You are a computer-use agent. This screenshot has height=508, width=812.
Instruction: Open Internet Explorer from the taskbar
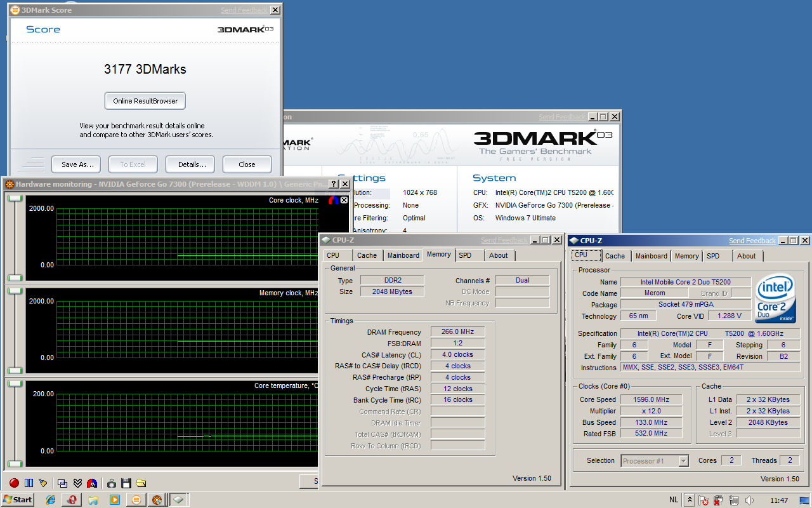coord(51,500)
